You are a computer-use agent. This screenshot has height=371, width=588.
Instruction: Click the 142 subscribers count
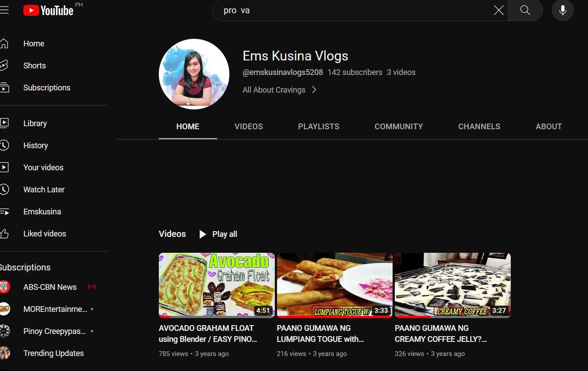pos(355,72)
